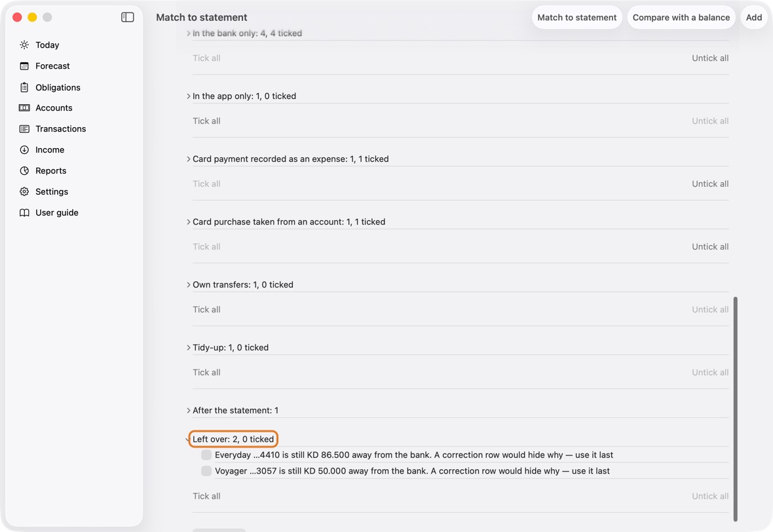Click 'Untick all' under 'In the bank only'
This screenshot has width=773, height=532.
[x=710, y=58]
